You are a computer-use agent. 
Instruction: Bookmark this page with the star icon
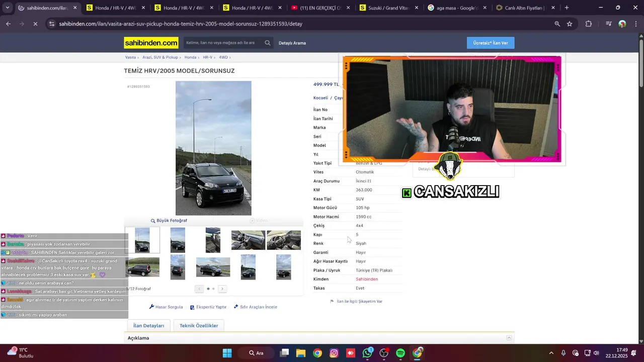(570, 24)
